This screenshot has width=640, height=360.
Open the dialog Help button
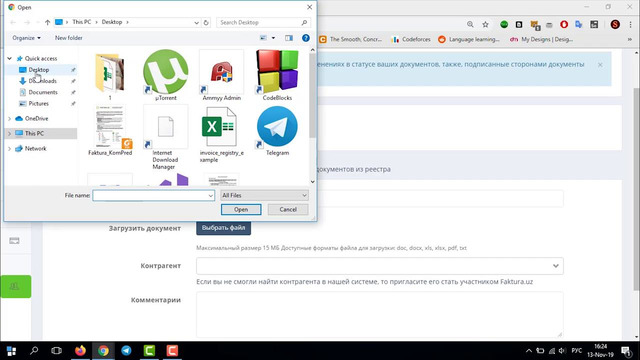[306, 38]
